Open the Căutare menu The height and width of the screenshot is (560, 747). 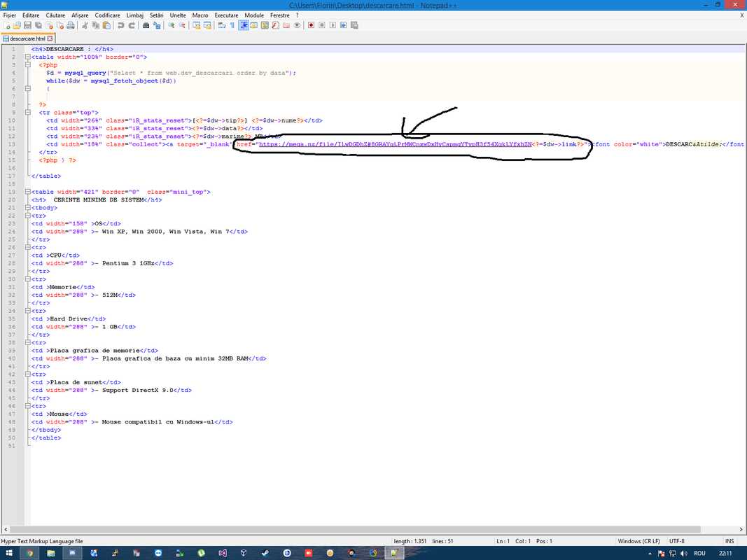(x=55, y=15)
